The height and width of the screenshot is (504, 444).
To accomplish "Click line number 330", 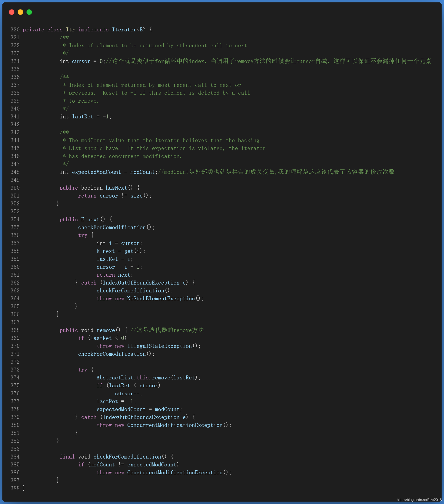I will coord(15,30).
